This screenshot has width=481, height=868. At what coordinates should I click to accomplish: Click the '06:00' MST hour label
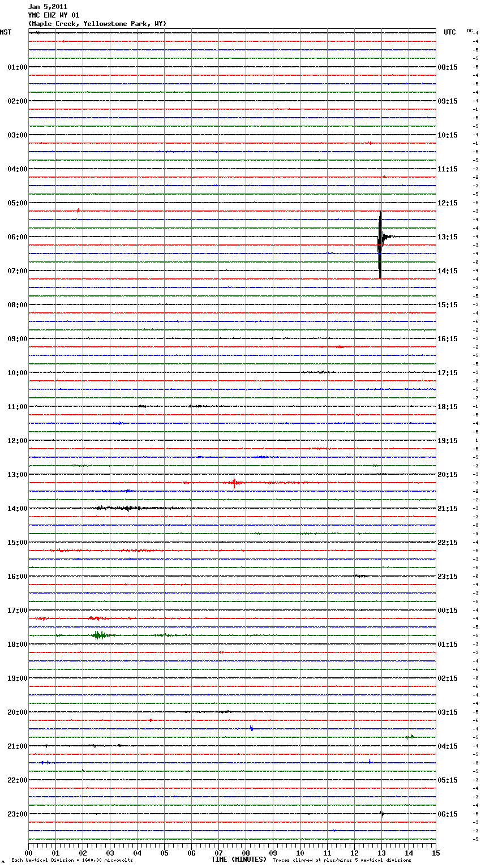point(18,237)
